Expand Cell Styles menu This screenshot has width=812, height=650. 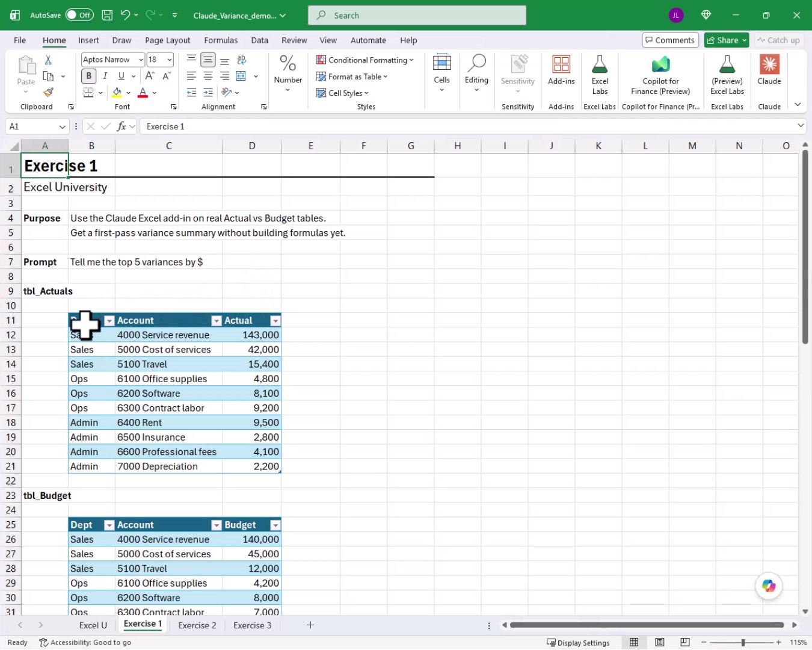point(342,93)
